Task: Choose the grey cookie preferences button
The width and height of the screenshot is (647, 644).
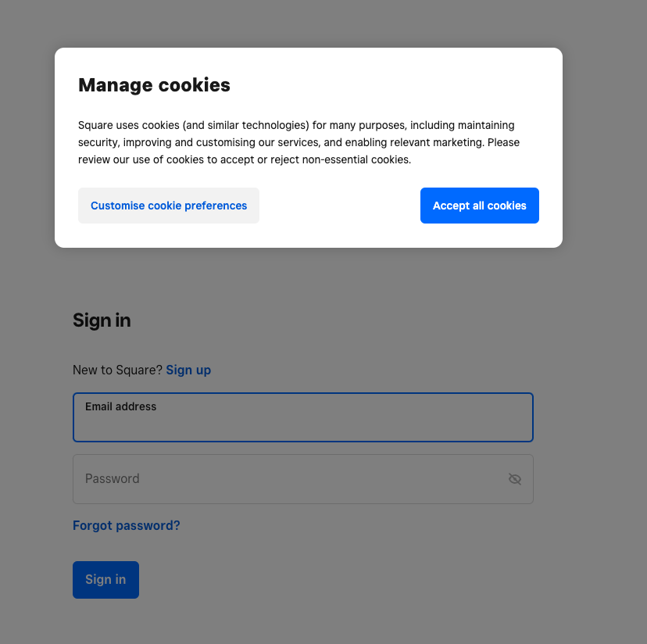Action: pyautogui.click(x=169, y=206)
